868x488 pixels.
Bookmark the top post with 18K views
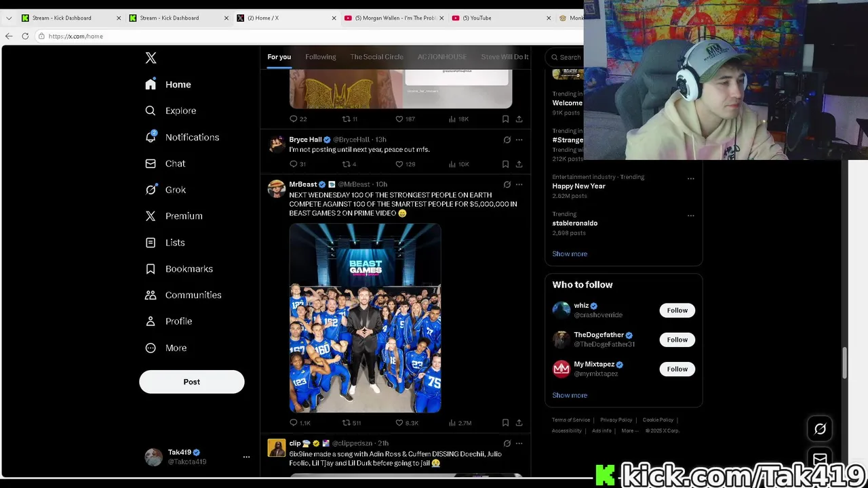click(x=505, y=119)
